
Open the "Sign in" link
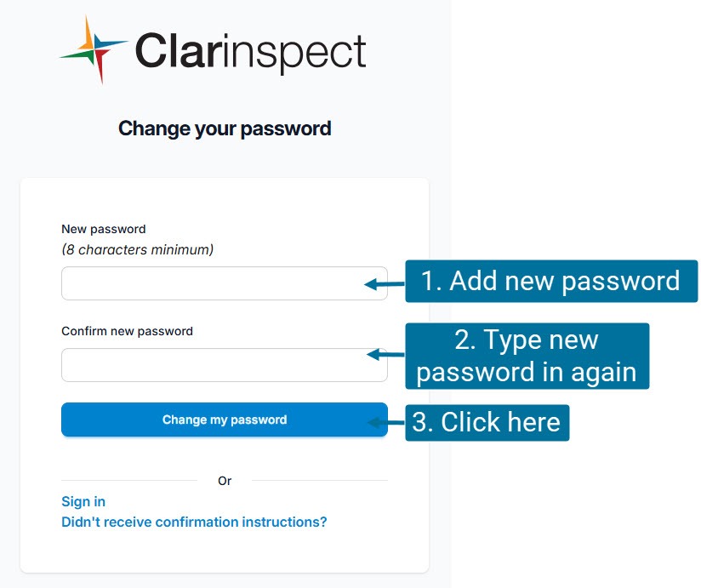(83, 501)
